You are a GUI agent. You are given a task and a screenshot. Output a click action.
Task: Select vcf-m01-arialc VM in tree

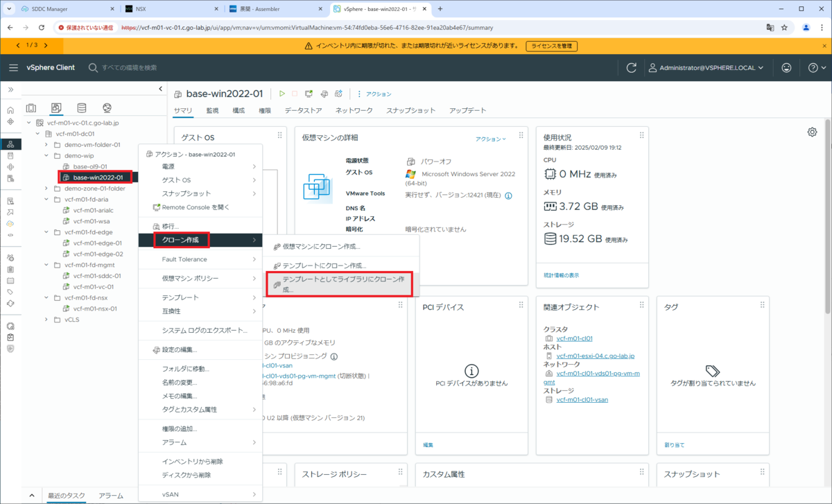click(x=94, y=210)
